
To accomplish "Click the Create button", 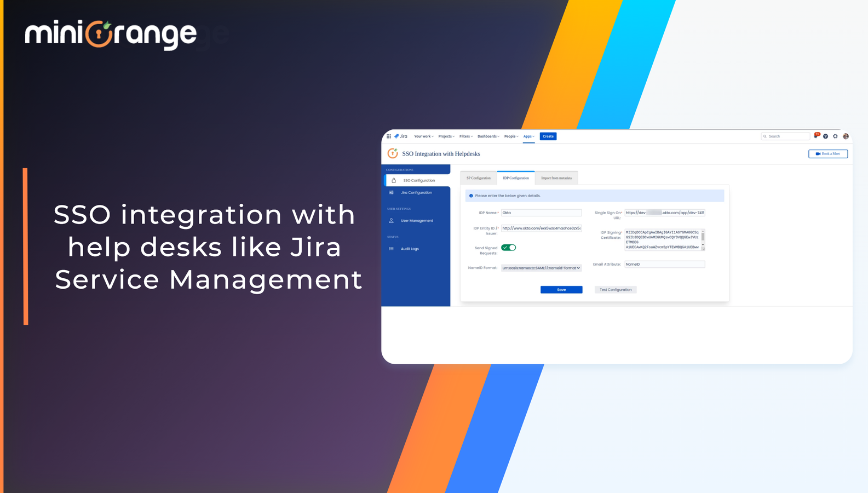I will (548, 136).
